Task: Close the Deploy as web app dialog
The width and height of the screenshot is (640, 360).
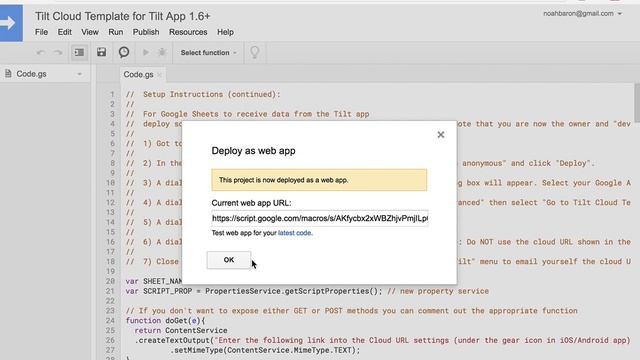Action: 441,135
